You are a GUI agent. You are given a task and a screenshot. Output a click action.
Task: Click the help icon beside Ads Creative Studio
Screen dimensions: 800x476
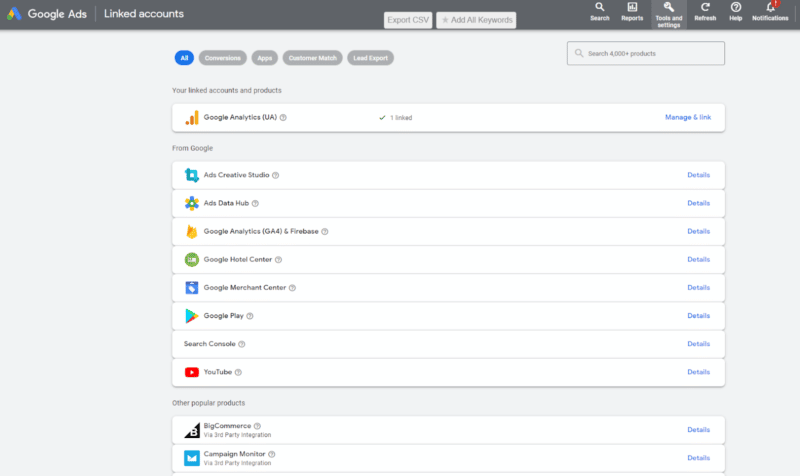pos(276,175)
